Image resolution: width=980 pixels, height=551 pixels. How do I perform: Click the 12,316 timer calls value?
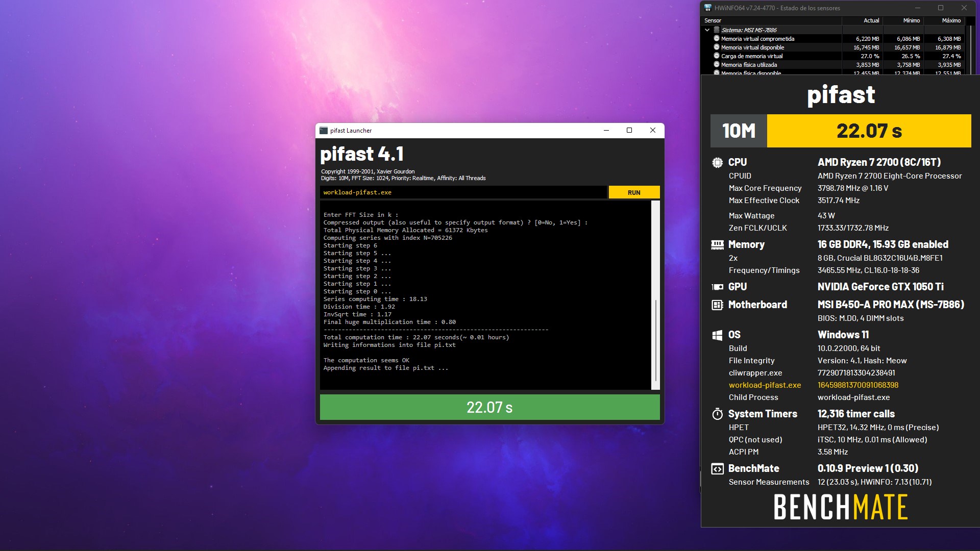tap(856, 414)
